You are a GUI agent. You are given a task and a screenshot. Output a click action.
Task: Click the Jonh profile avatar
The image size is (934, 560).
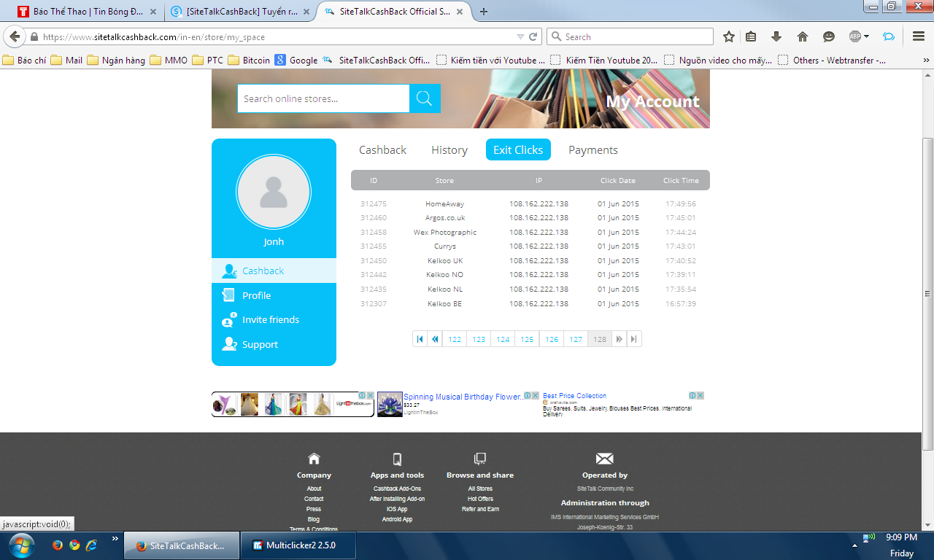tap(274, 192)
